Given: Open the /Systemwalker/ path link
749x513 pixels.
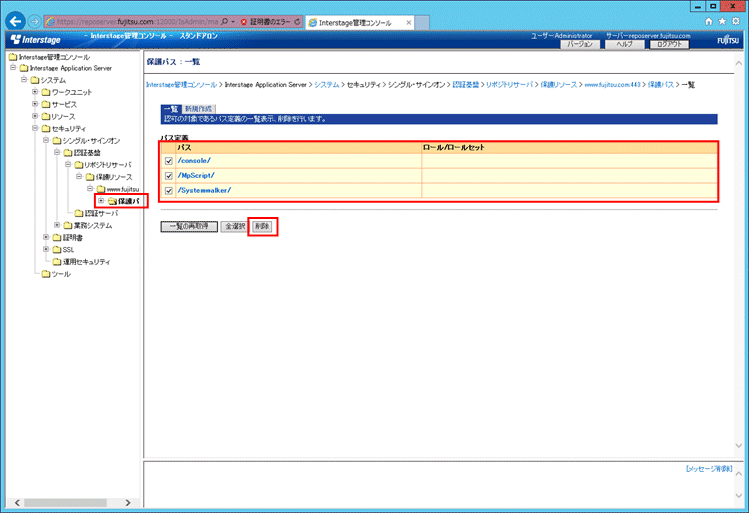Looking at the screenshot, I should 204,190.
